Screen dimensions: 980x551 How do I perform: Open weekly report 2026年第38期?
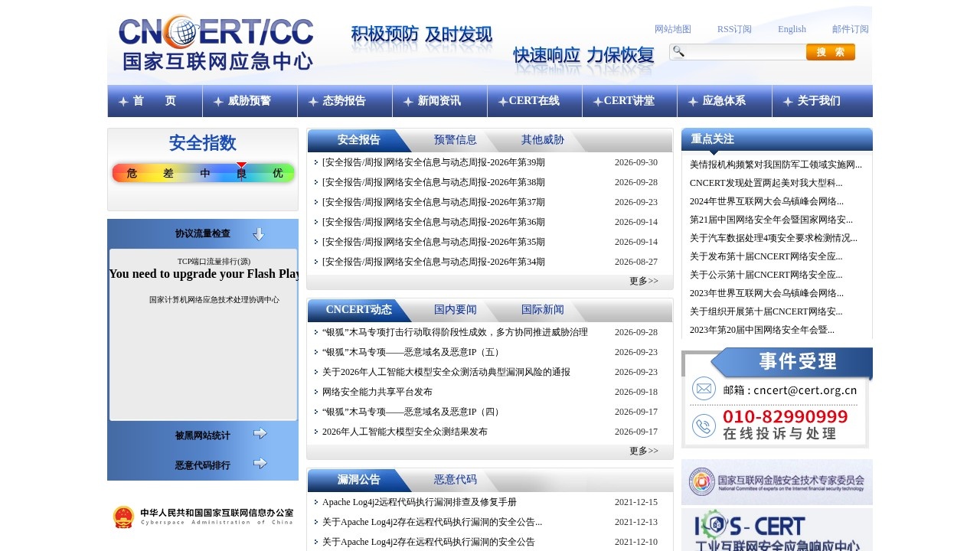(434, 182)
